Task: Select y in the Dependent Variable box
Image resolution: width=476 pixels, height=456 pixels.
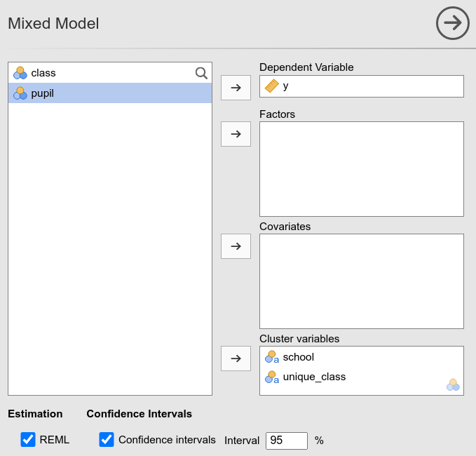Action: [x=362, y=86]
